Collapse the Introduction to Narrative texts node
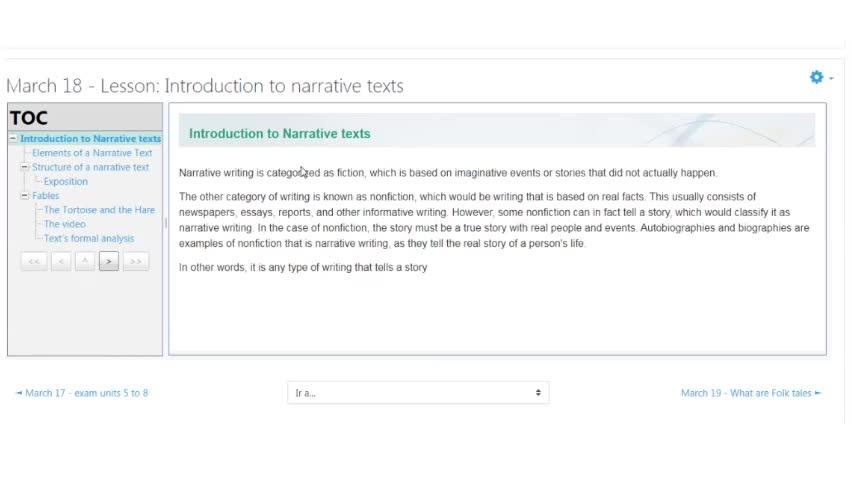852x480 pixels. point(13,139)
